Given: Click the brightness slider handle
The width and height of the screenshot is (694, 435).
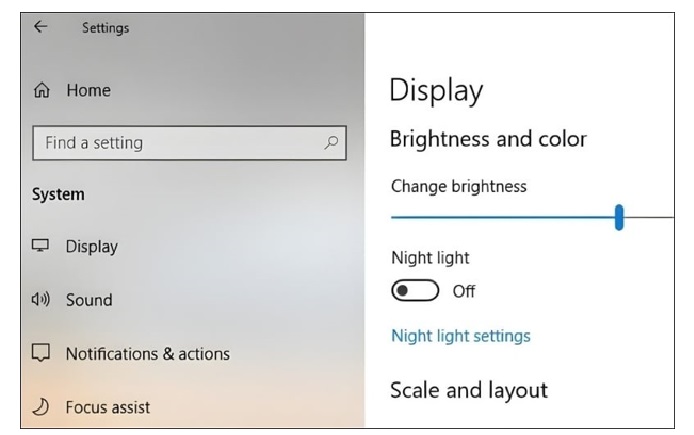Looking at the screenshot, I should point(619,216).
